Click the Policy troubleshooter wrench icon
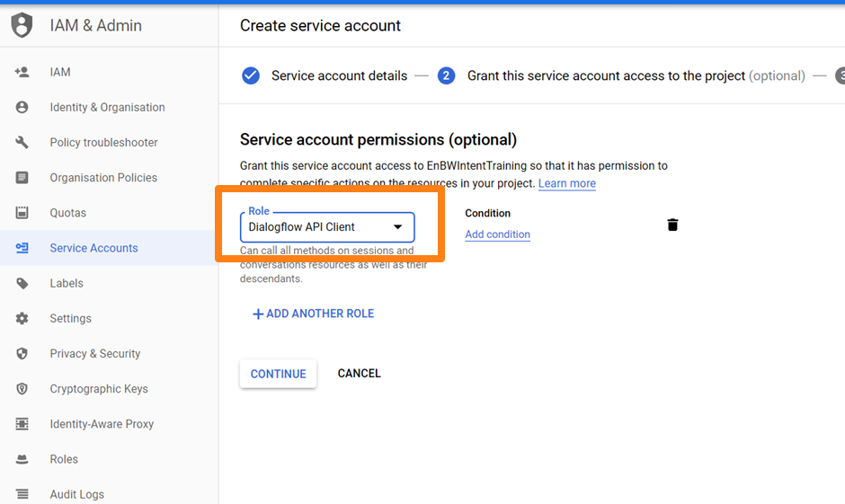The height and width of the screenshot is (504, 845). [22, 142]
